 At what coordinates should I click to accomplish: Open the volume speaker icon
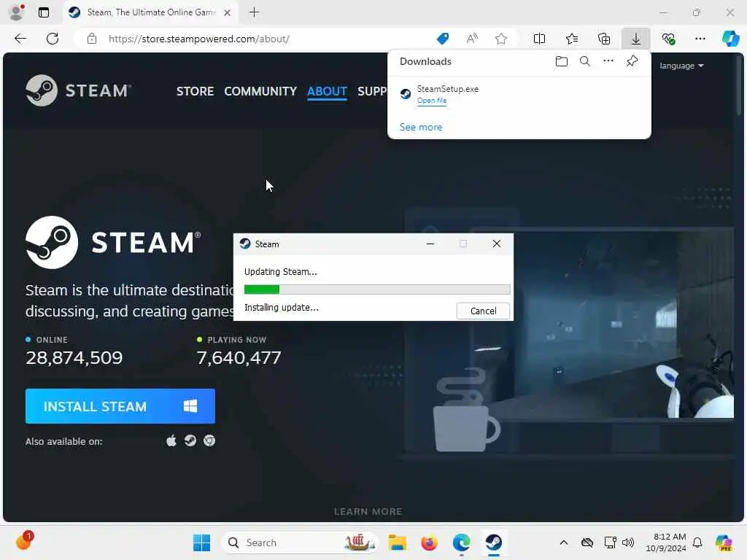pos(628,542)
